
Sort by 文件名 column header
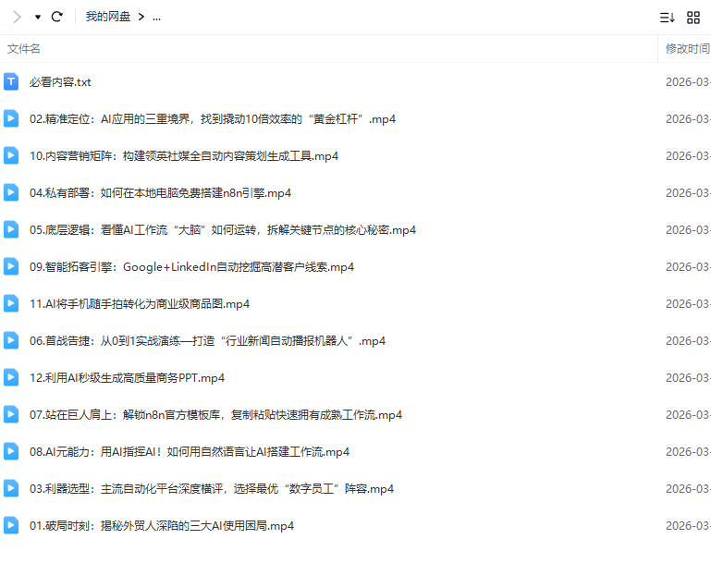click(24, 49)
